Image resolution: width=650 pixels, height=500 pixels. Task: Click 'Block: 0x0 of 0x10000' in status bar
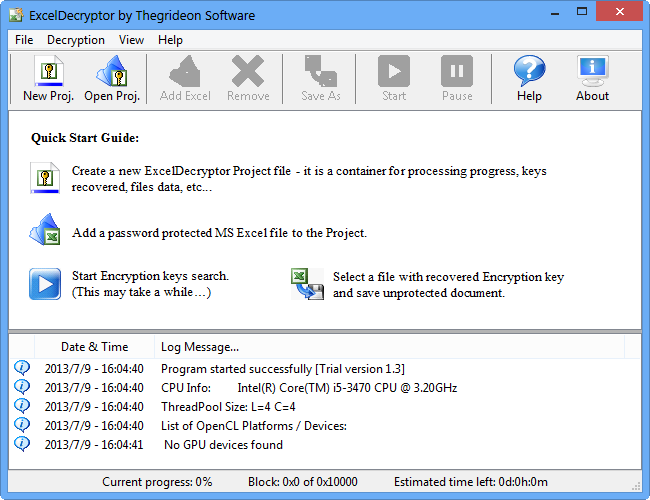point(303,482)
